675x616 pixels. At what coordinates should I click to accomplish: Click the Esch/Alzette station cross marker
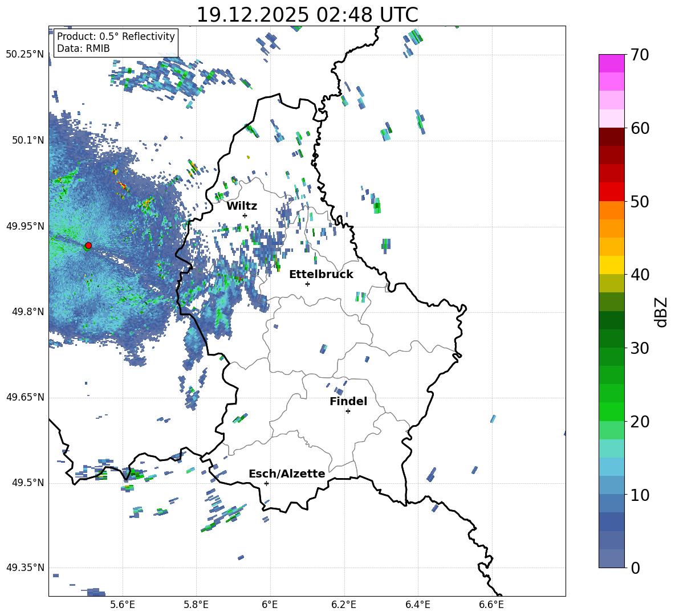tap(266, 483)
